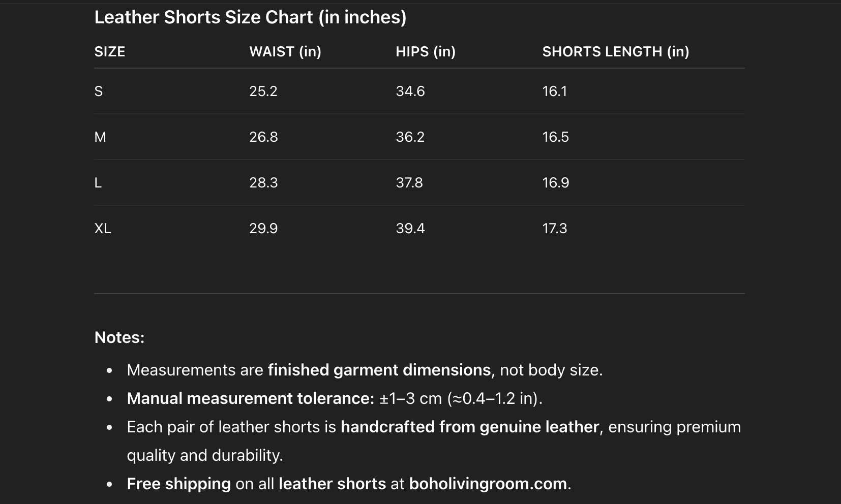Click hips value 39.4 in XL row
This screenshot has width=841, height=504.
[x=410, y=229]
